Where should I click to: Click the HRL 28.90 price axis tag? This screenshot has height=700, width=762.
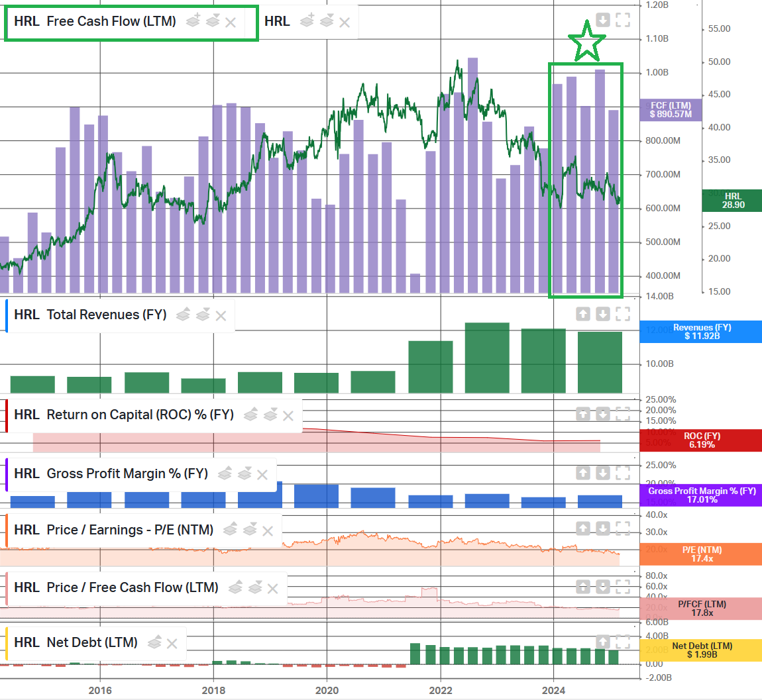pos(733,201)
